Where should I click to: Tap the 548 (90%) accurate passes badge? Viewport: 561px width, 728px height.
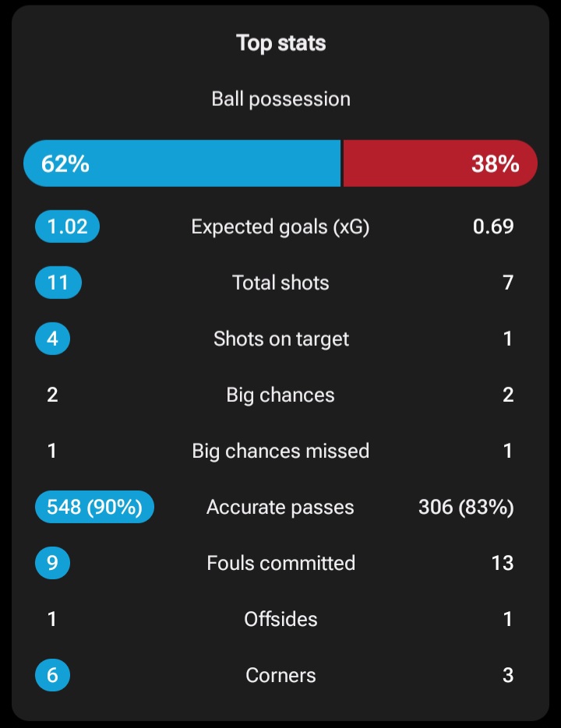point(94,507)
